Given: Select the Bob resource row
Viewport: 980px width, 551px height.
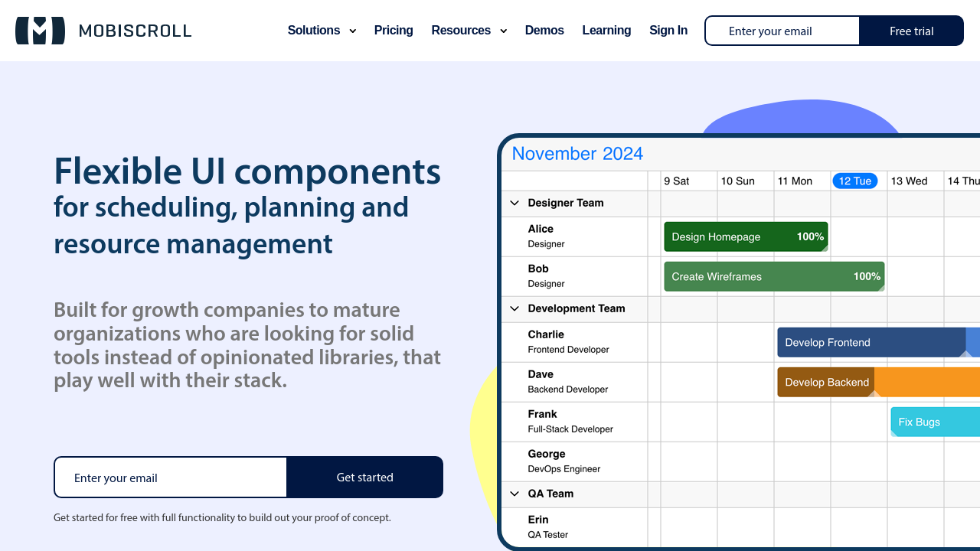Looking at the screenshot, I should 575,276.
